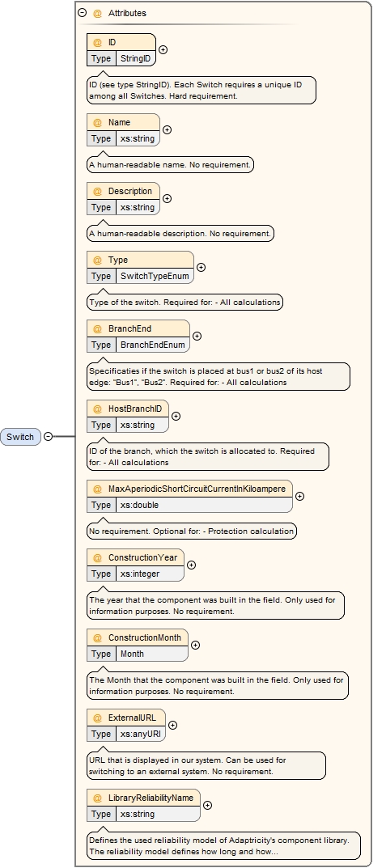Collapse the Attributes group
Viewport: 386px width, 868px height.
83,13
